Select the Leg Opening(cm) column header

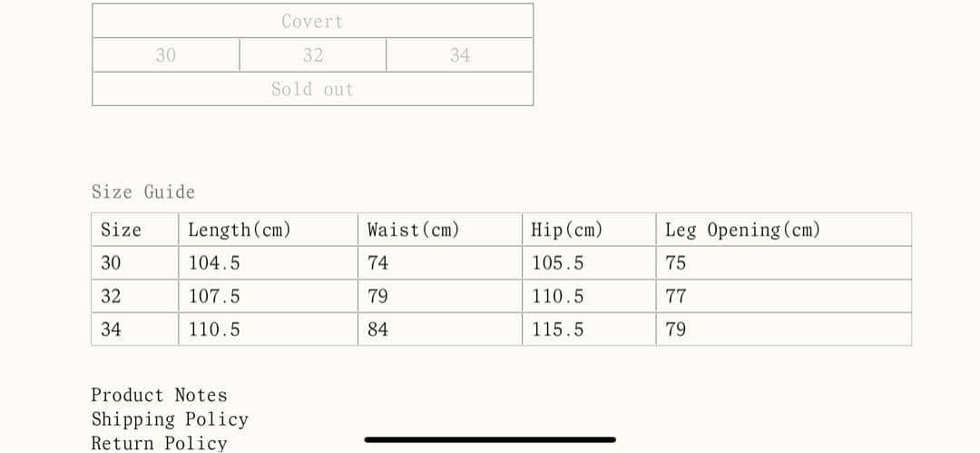[742, 230]
